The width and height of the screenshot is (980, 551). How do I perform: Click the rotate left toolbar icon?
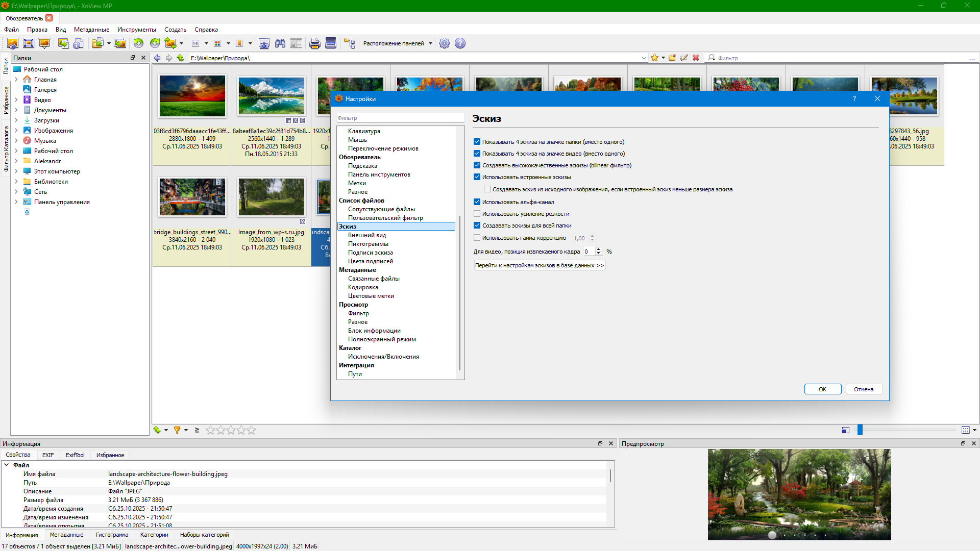(138, 43)
